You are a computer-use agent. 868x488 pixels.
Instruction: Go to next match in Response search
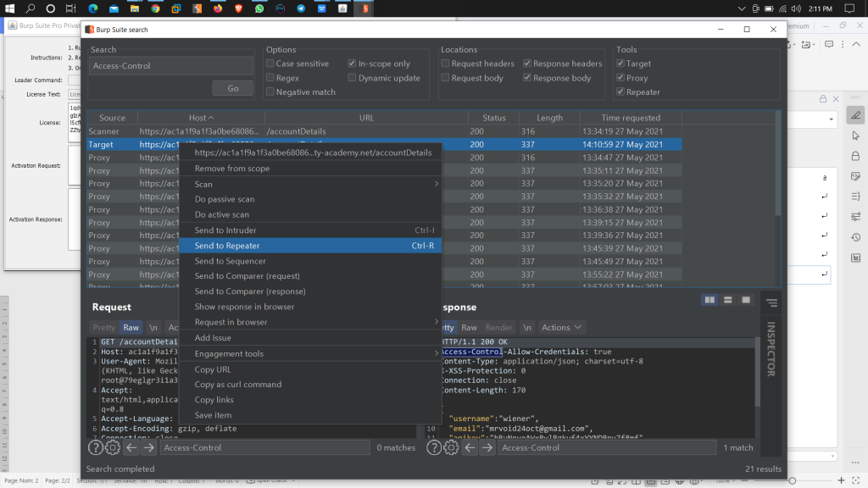click(x=487, y=447)
